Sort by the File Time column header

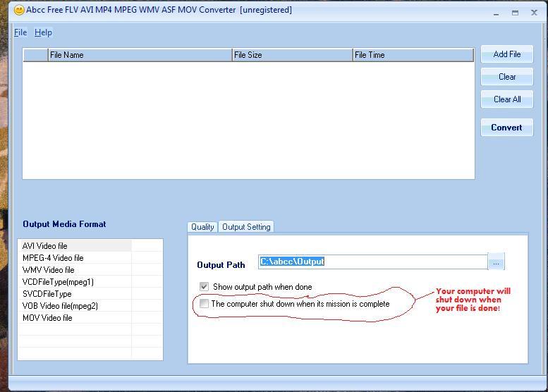click(x=413, y=55)
